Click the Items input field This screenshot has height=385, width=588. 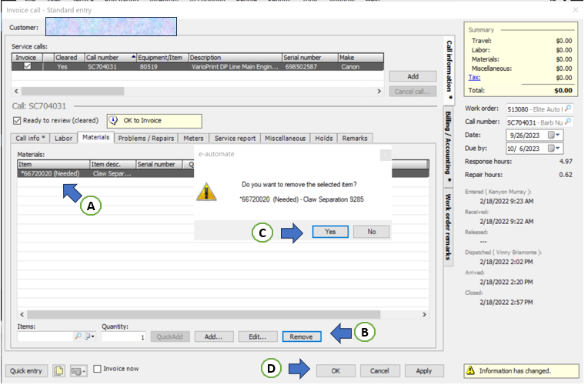click(45, 336)
